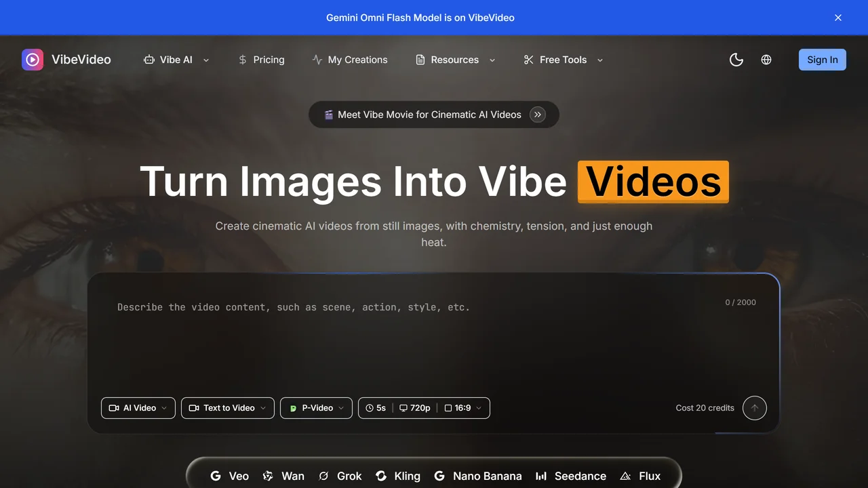Click the dollar icon beside Pricing
Image resolution: width=868 pixels, height=488 pixels.
[x=243, y=60]
